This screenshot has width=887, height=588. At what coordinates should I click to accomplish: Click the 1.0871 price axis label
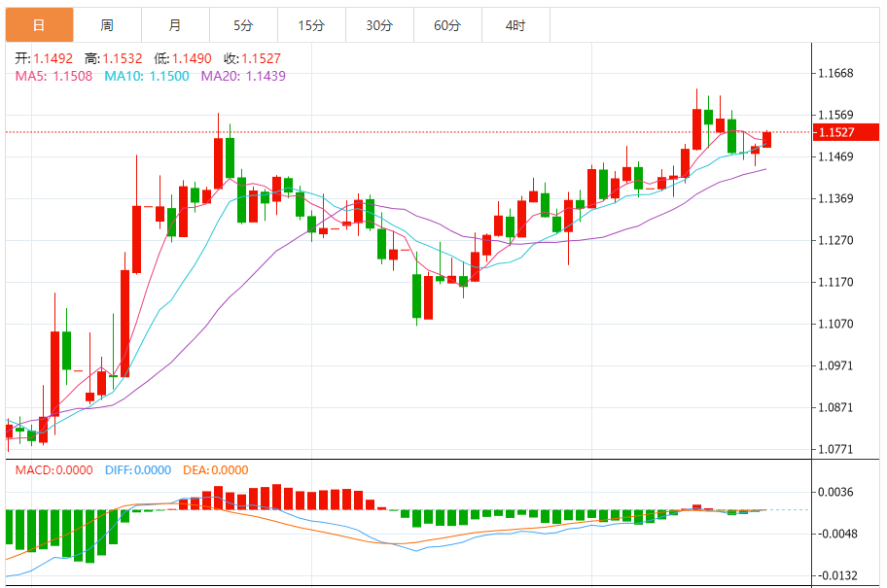coord(835,407)
